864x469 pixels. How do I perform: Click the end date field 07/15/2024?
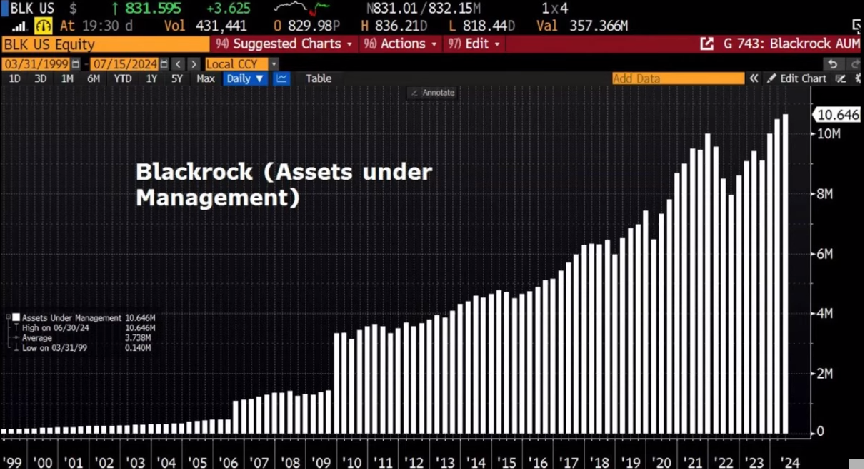pyautogui.click(x=125, y=64)
